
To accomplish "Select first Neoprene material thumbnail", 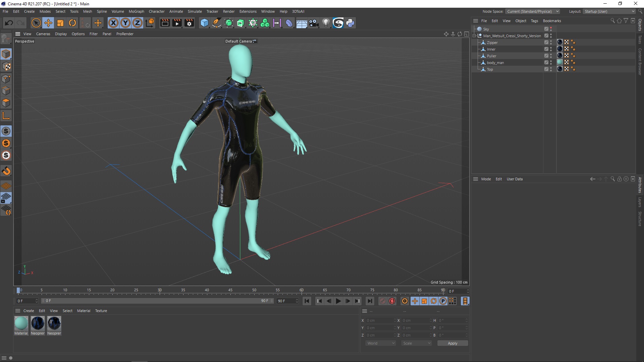I will pos(38,323).
